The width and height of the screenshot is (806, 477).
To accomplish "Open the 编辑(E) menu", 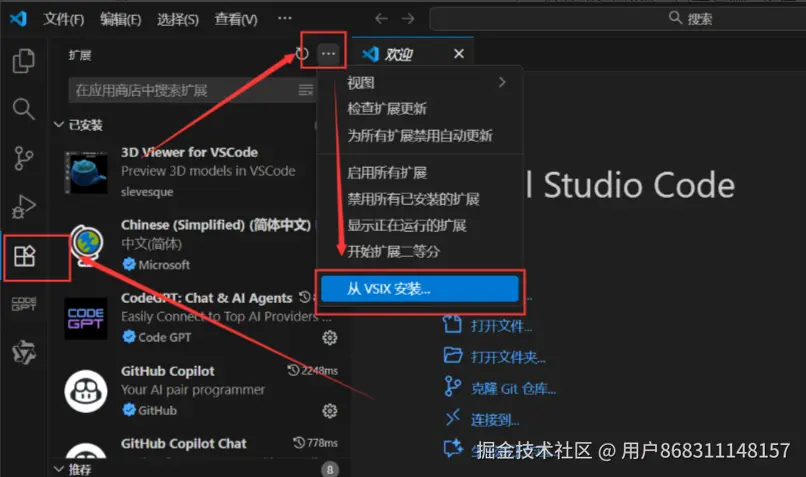I will [x=121, y=20].
